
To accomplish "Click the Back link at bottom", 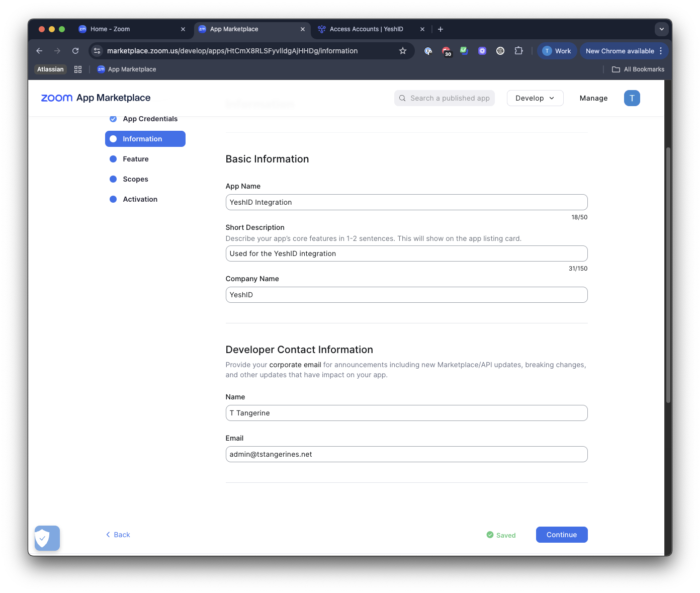I will (118, 535).
